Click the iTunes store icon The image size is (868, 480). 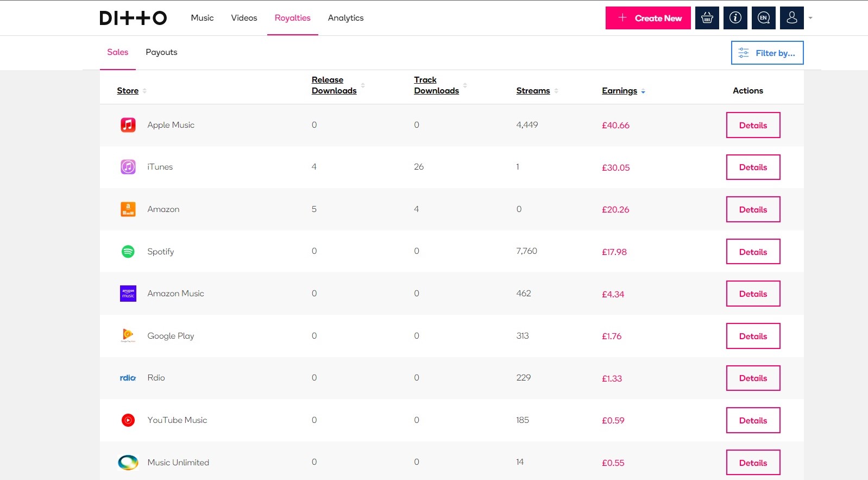coord(128,167)
